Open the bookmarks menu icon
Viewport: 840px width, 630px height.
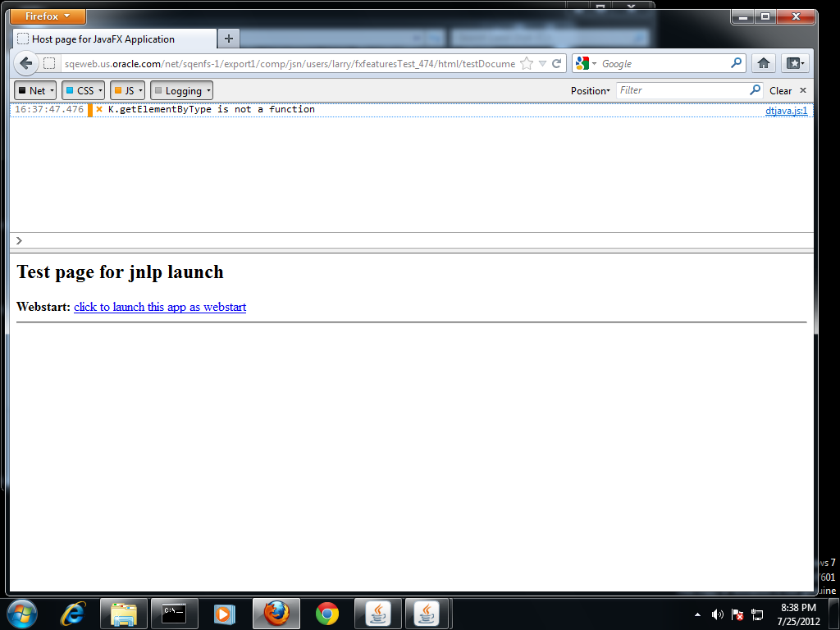794,63
